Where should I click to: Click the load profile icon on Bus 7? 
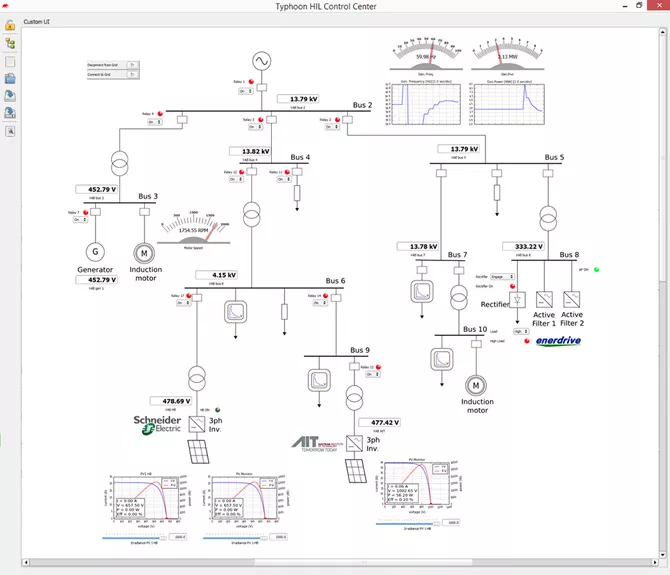point(422,291)
